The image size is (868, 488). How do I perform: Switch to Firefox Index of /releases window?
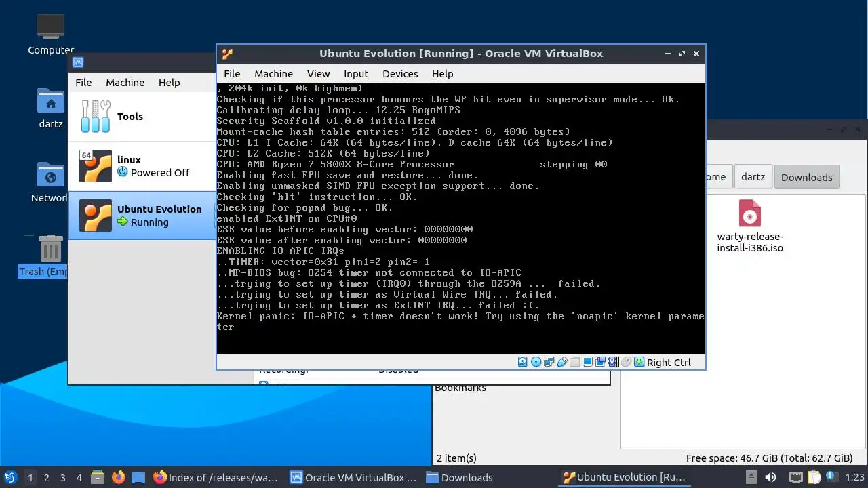click(217, 477)
